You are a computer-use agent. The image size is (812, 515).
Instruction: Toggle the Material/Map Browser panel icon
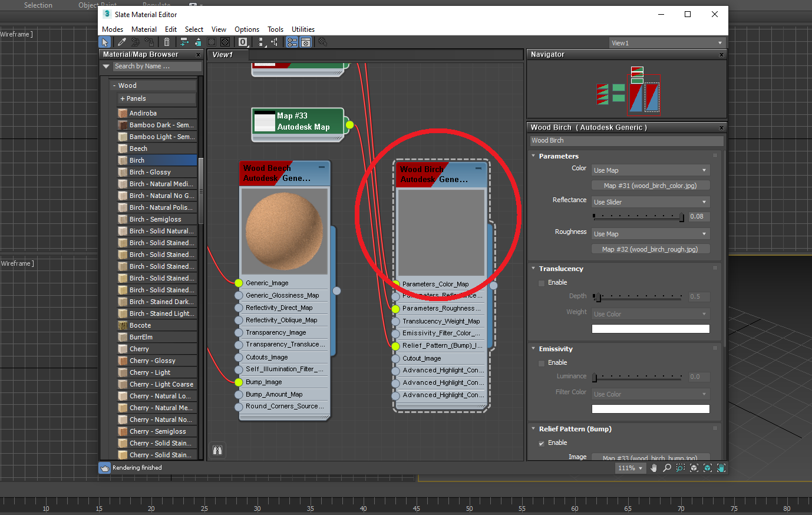click(292, 42)
